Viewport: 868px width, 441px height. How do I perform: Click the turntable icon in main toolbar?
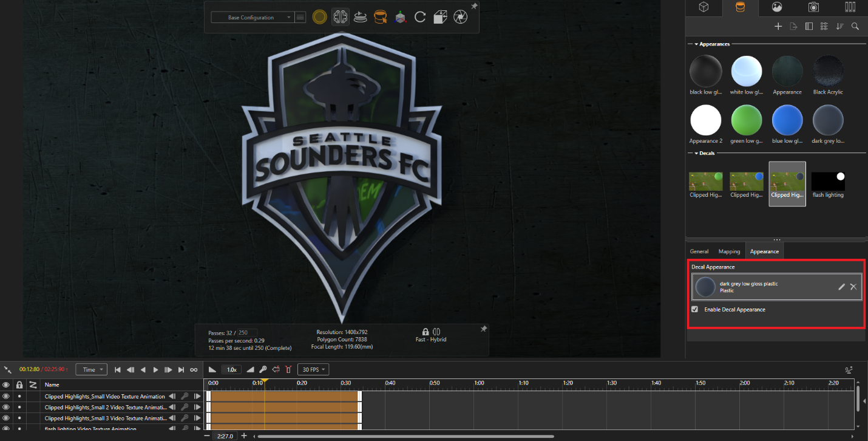pyautogui.click(x=361, y=17)
